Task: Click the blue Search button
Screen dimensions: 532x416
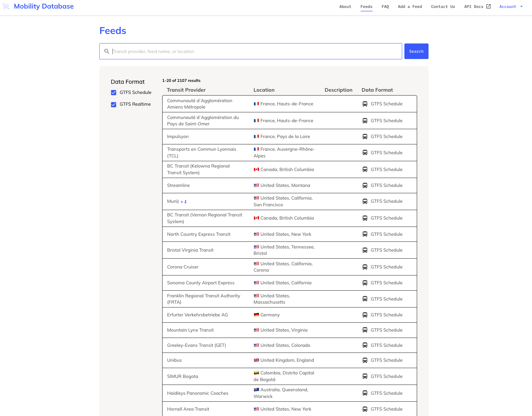Action: [416, 51]
